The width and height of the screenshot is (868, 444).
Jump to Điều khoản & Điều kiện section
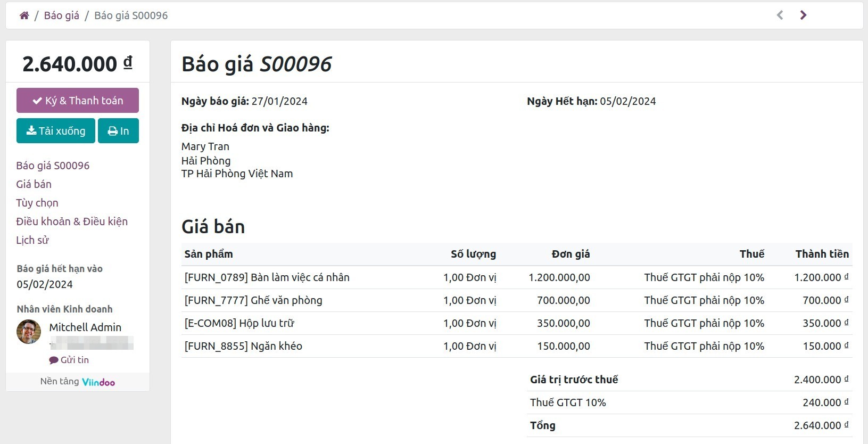[x=72, y=221]
